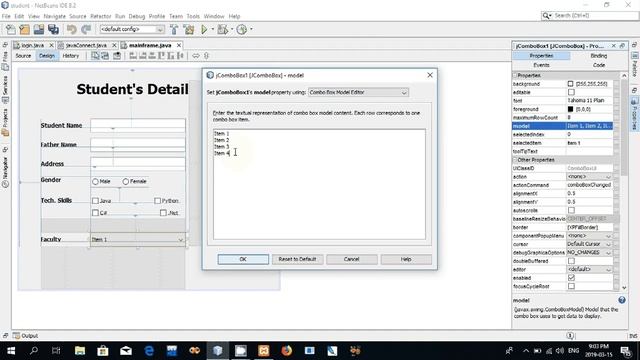Open File Explorer from the taskbar

click(80, 351)
